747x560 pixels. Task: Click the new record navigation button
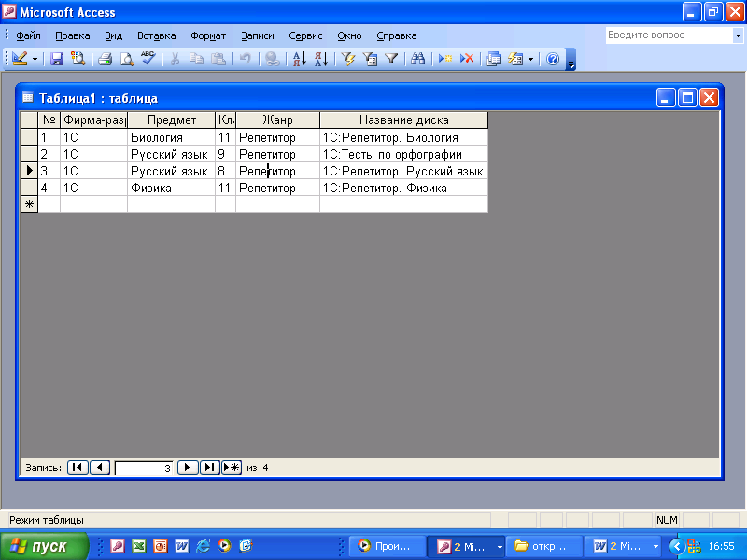(232, 468)
